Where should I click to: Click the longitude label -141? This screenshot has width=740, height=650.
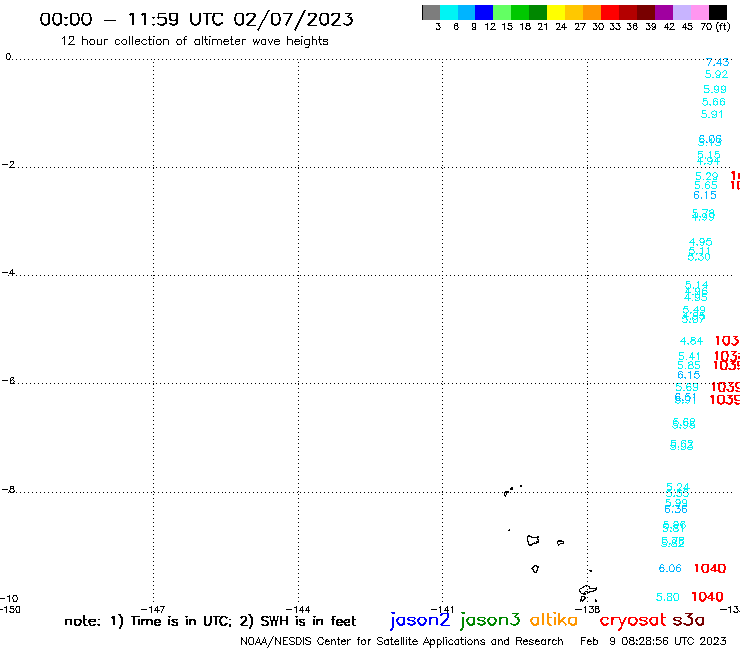coord(442,609)
